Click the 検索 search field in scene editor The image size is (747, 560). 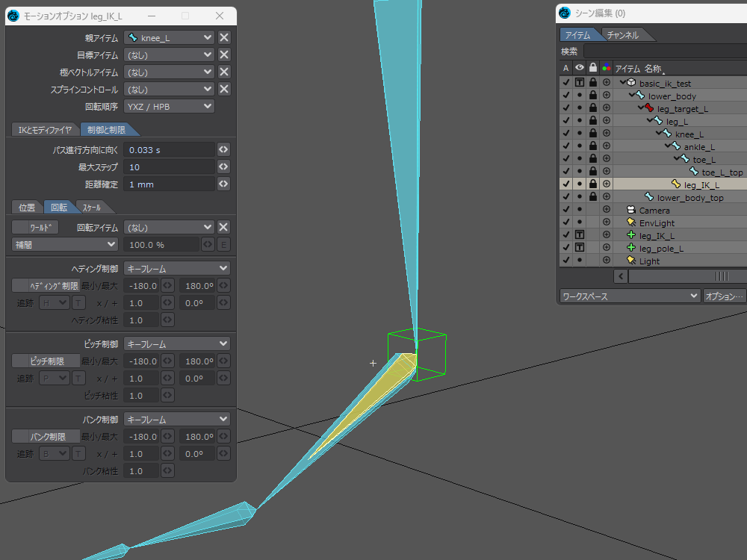click(x=665, y=52)
